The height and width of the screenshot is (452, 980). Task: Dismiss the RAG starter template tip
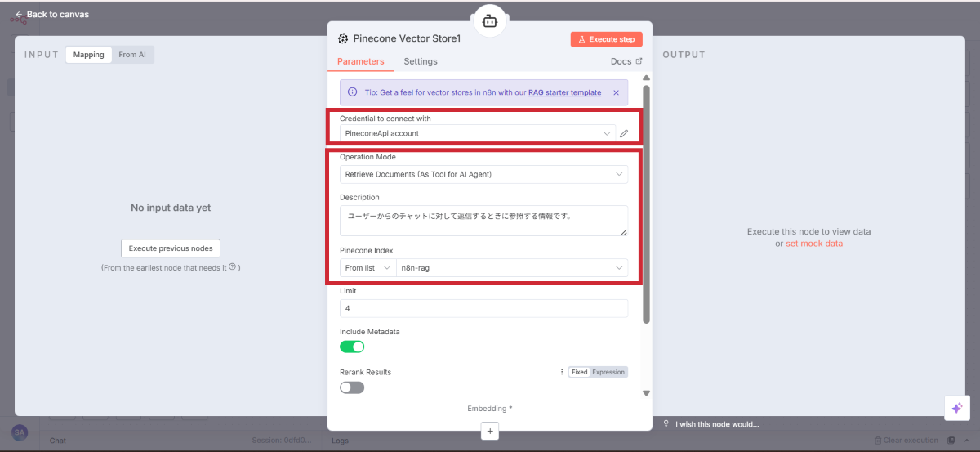point(616,92)
